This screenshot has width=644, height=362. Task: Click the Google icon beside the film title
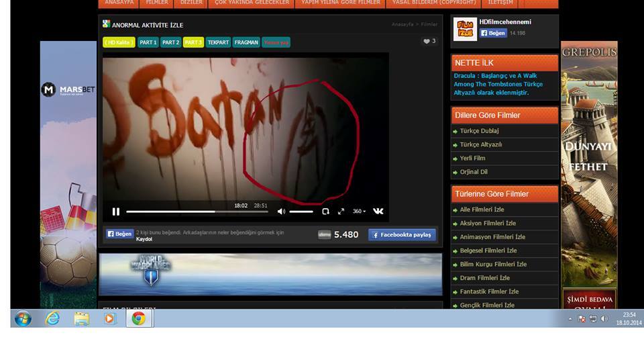point(107,24)
